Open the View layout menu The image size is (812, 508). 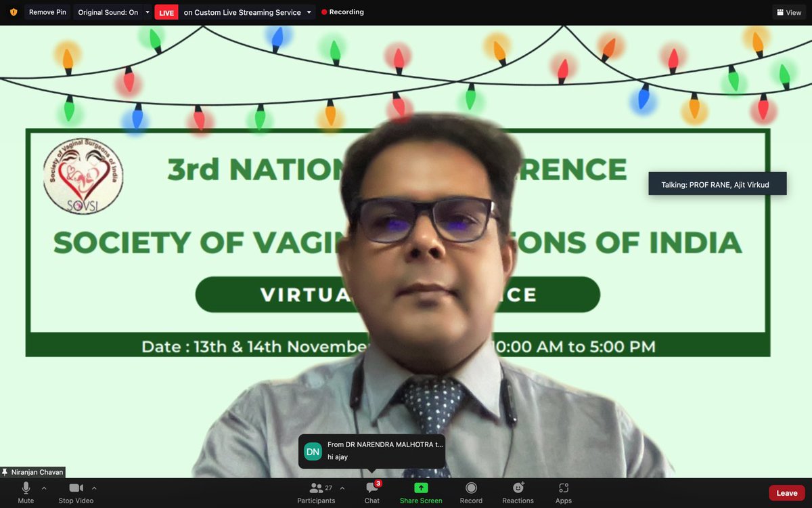click(x=789, y=12)
